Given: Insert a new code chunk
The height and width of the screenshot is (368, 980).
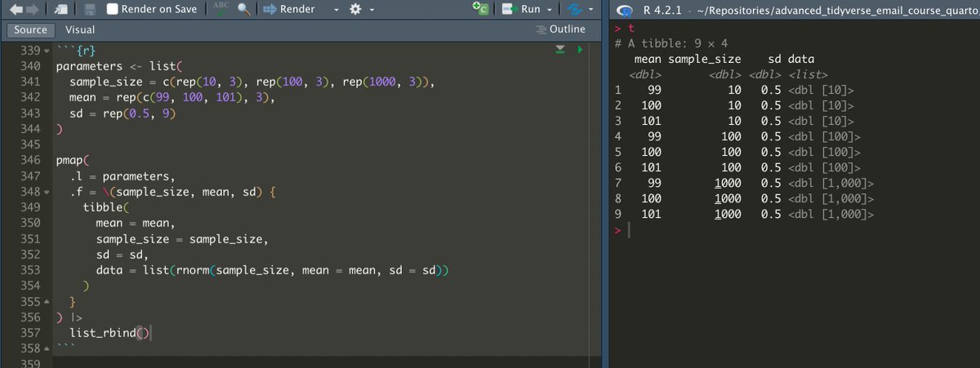Looking at the screenshot, I should click(482, 9).
